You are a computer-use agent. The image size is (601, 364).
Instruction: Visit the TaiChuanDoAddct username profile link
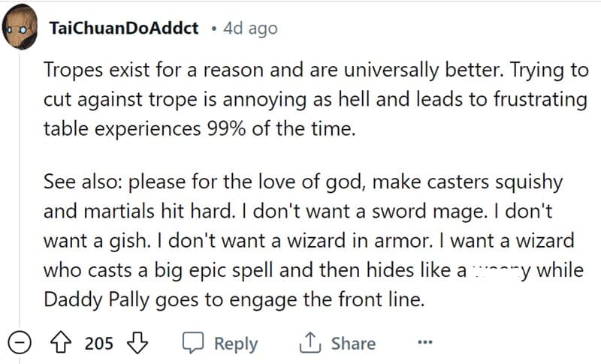pyautogui.click(x=123, y=29)
